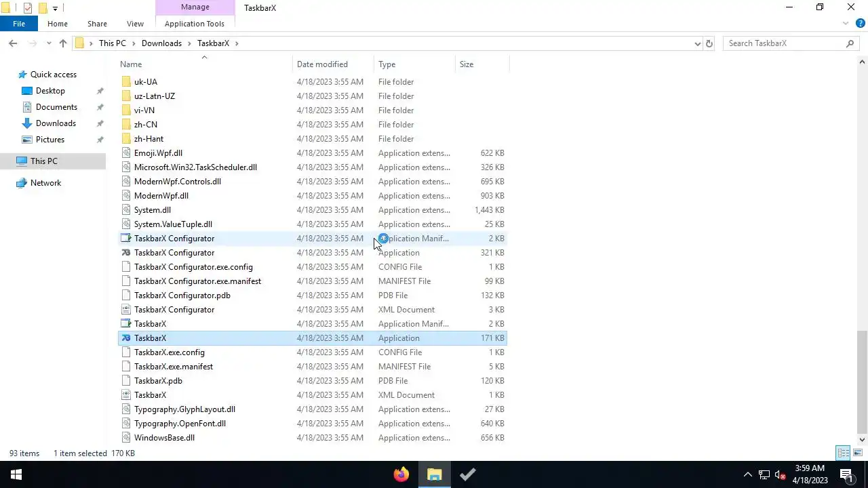Click the search magnifier icon
This screenshot has height=488, width=868.
pyautogui.click(x=850, y=43)
